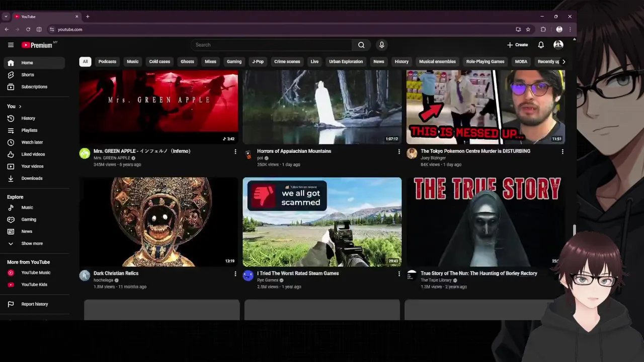This screenshot has width=644, height=362.
Task: Open a new browser tab
Action: point(88,17)
